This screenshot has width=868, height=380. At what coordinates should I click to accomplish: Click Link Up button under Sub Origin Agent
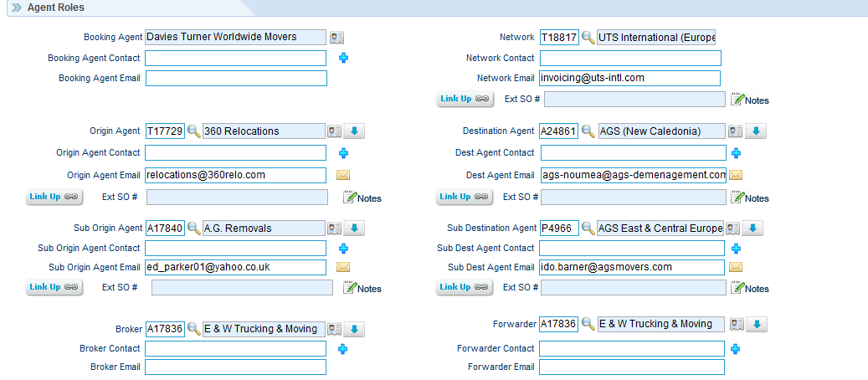click(x=54, y=287)
